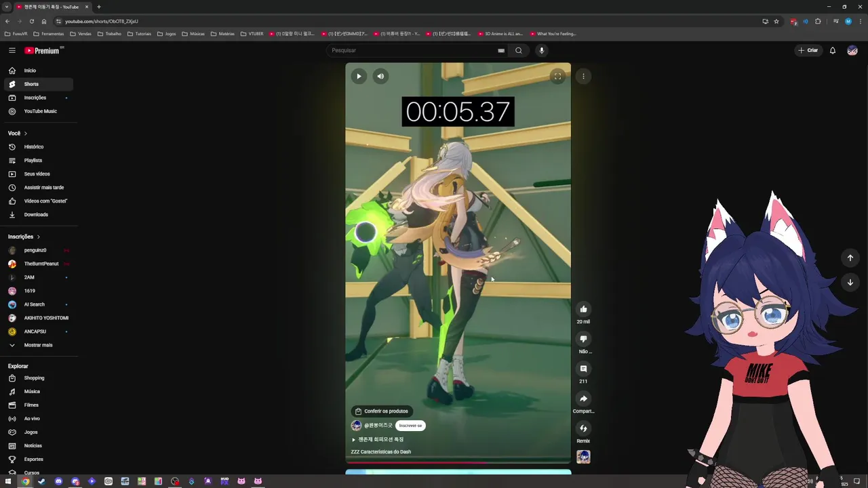This screenshot has height=488, width=868.
Task: Open Jogos in Explorar
Action: pyautogui.click(x=39, y=432)
